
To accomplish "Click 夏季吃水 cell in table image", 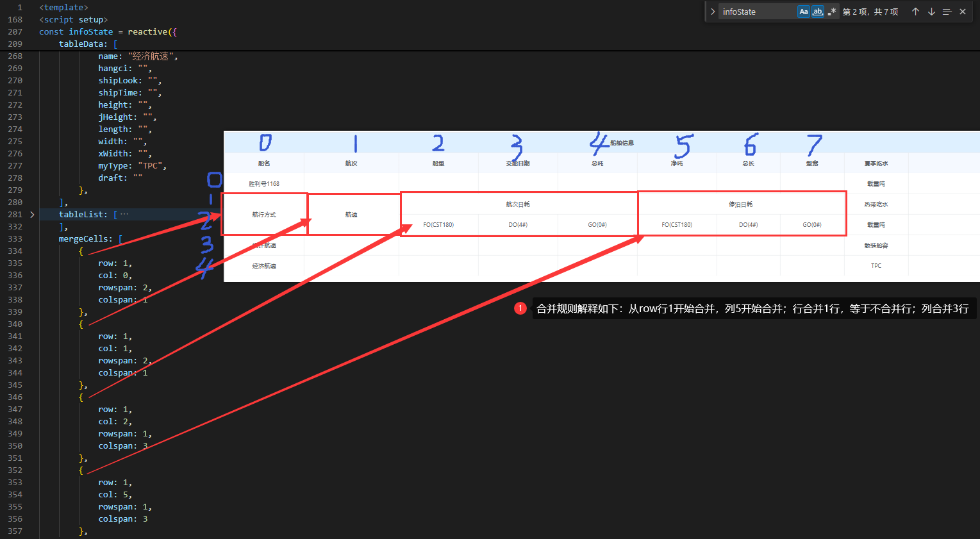I will click(876, 163).
